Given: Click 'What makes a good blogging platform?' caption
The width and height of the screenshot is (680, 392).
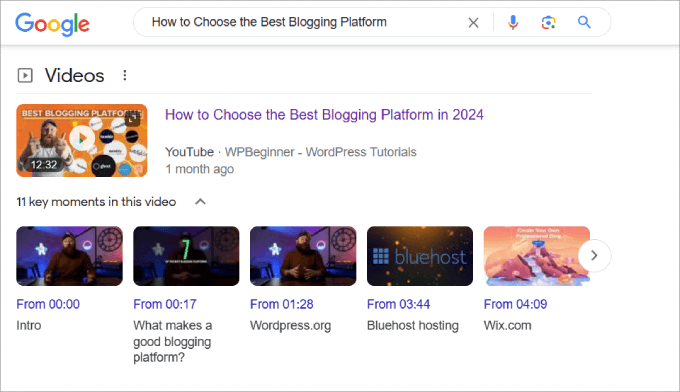Looking at the screenshot, I should click(173, 342).
